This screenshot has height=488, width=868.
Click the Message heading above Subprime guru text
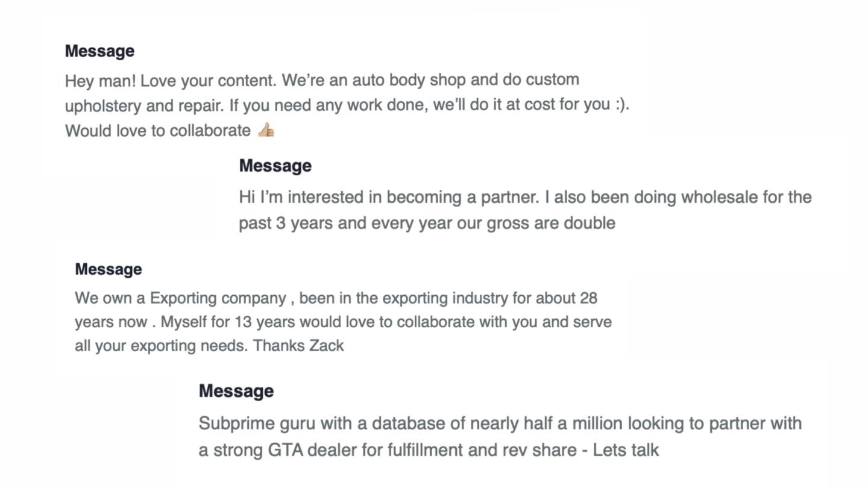[x=236, y=391]
